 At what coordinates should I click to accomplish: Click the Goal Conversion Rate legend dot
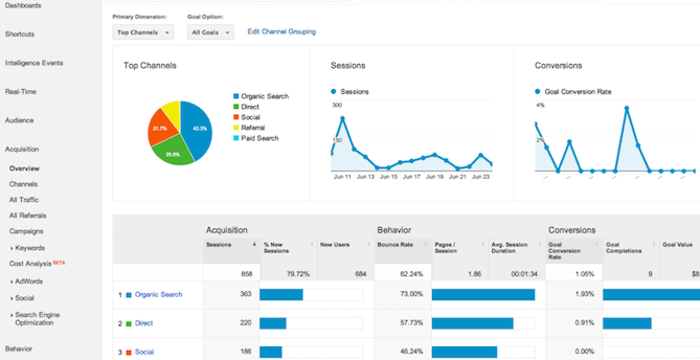click(538, 92)
